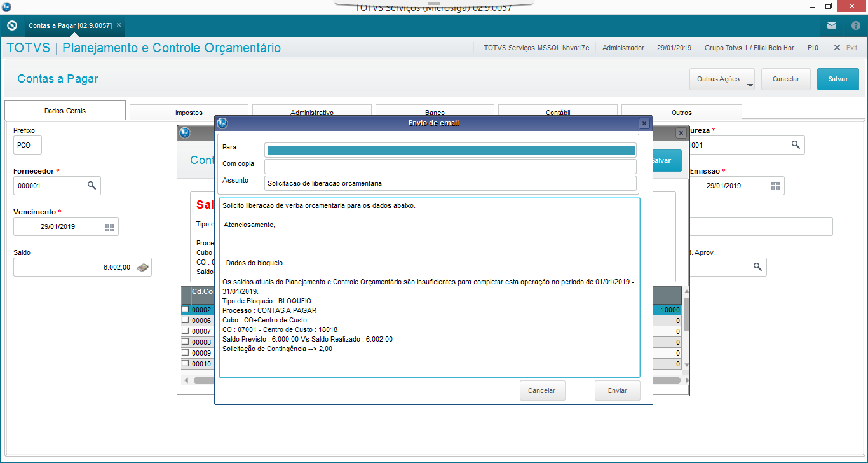Click "Grupo Totvs 1 / Filial Belo Hor" in the header
The image size is (868, 463).
749,48
